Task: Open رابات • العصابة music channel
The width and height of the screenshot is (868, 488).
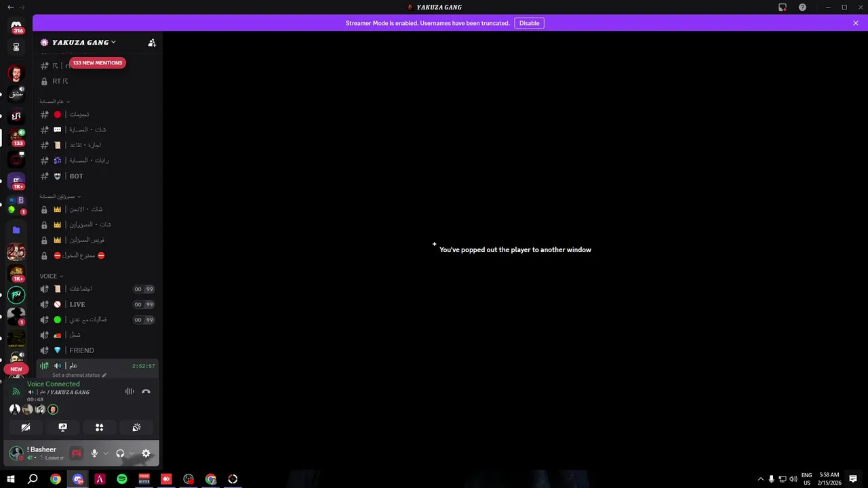Action: 98,161
